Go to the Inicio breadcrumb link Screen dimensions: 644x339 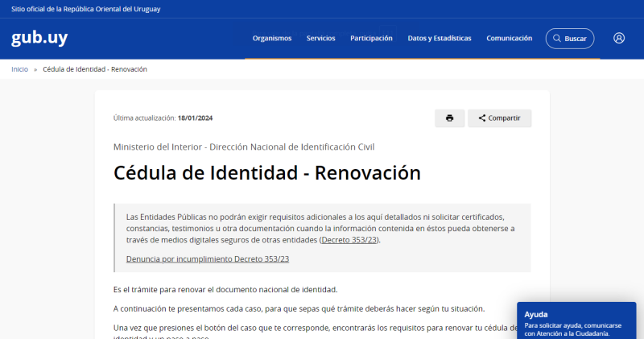click(19, 69)
